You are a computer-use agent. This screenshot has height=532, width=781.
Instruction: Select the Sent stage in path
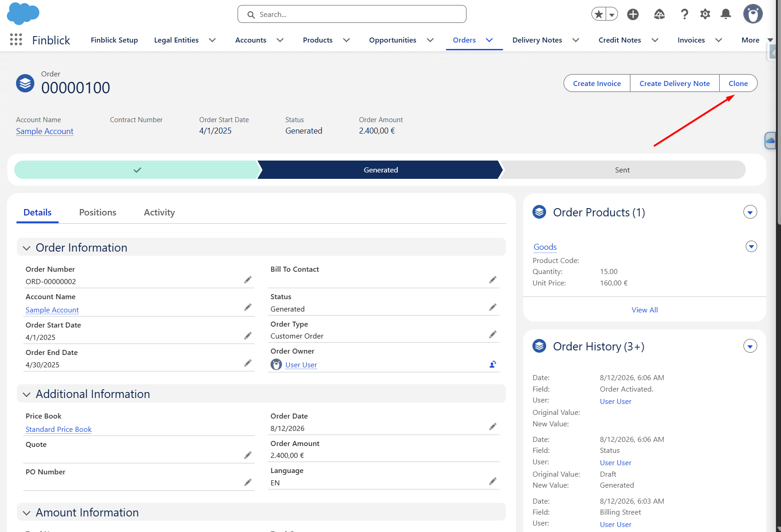pyautogui.click(x=623, y=170)
